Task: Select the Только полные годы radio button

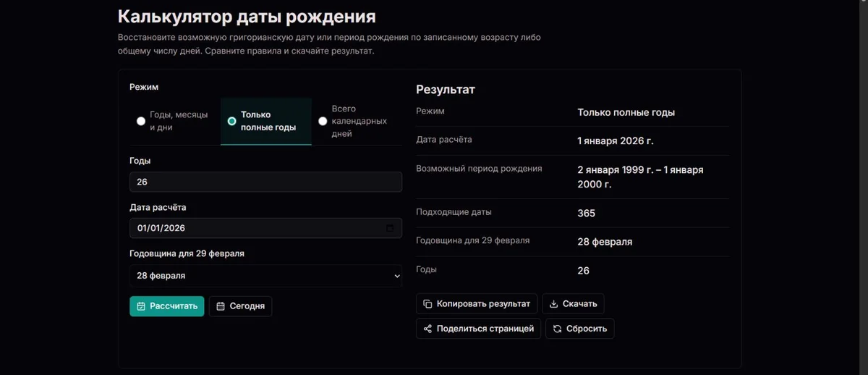Action: pyautogui.click(x=231, y=121)
